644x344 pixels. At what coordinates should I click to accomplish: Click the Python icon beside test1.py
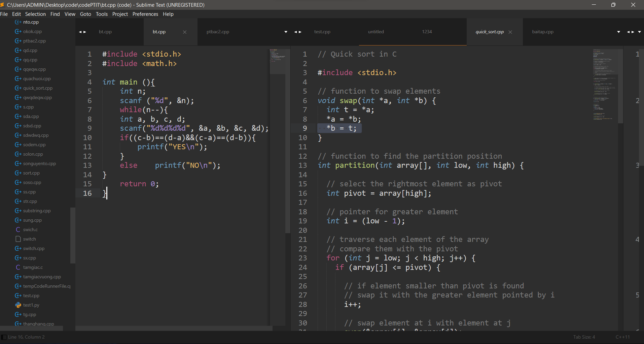[x=18, y=305]
